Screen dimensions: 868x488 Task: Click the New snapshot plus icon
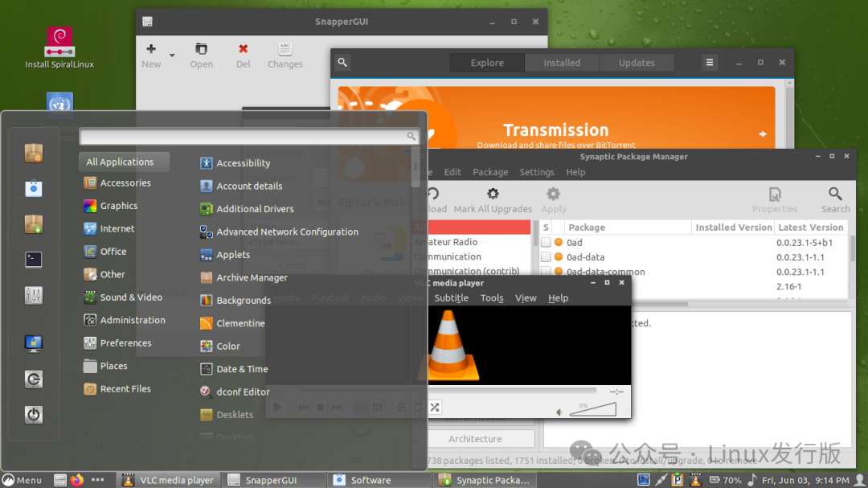pyautogui.click(x=151, y=49)
